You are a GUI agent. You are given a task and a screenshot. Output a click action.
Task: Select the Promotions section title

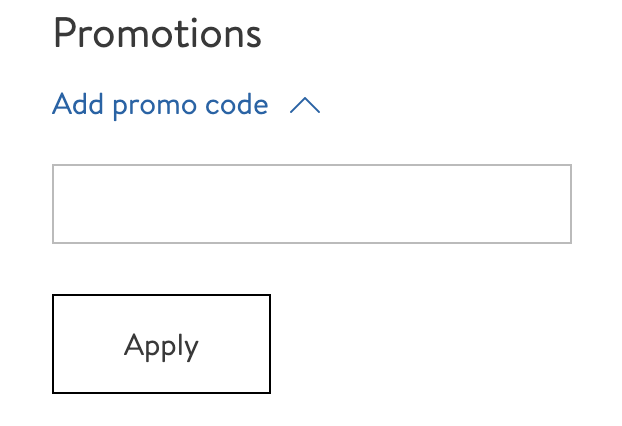[x=157, y=34]
